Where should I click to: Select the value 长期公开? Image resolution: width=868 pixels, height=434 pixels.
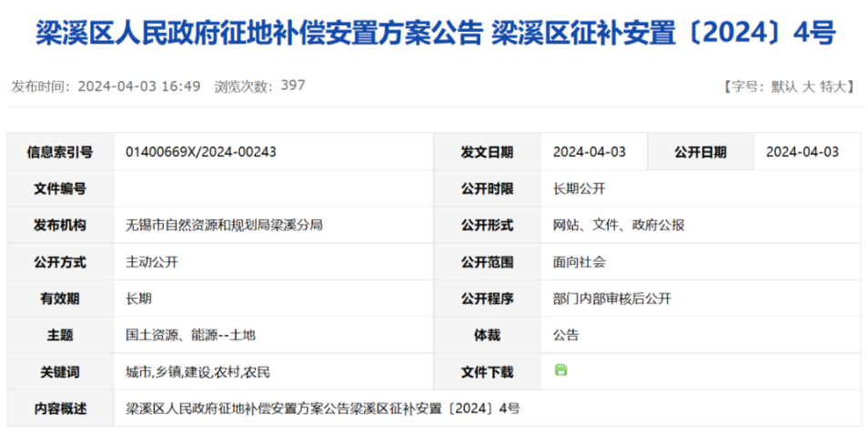[579, 188]
